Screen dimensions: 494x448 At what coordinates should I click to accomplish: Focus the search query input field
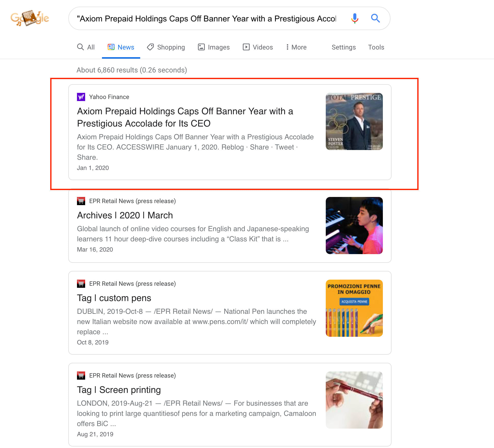(x=206, y=19)
